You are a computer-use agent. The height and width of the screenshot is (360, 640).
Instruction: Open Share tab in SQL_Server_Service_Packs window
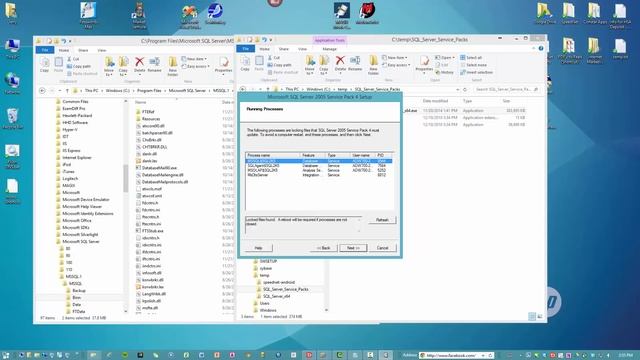click(x=284, y=49)
